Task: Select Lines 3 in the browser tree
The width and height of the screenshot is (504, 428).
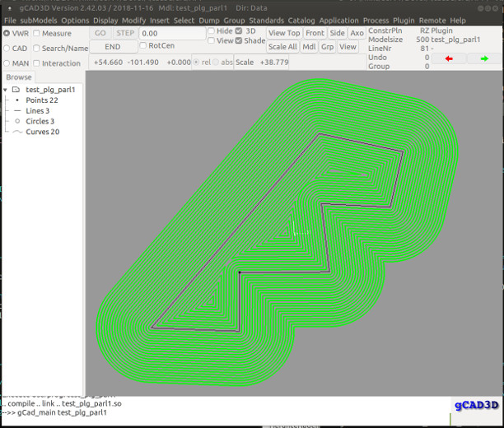Action: click(38, 111)
